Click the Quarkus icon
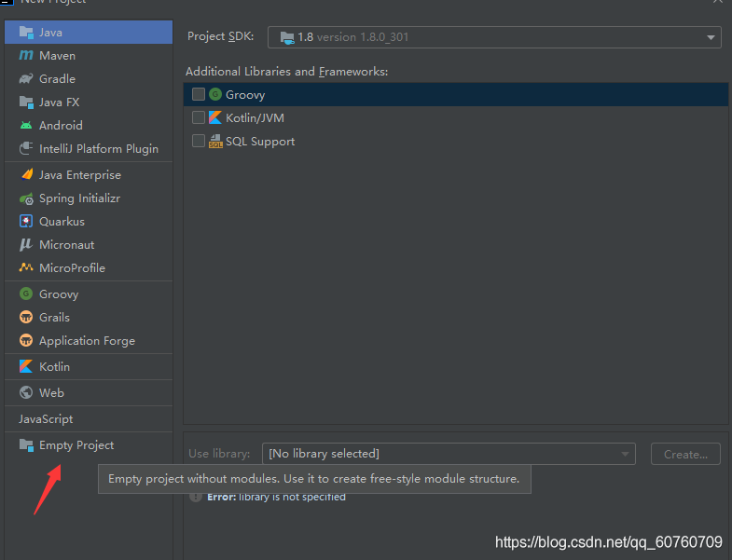 26,221
